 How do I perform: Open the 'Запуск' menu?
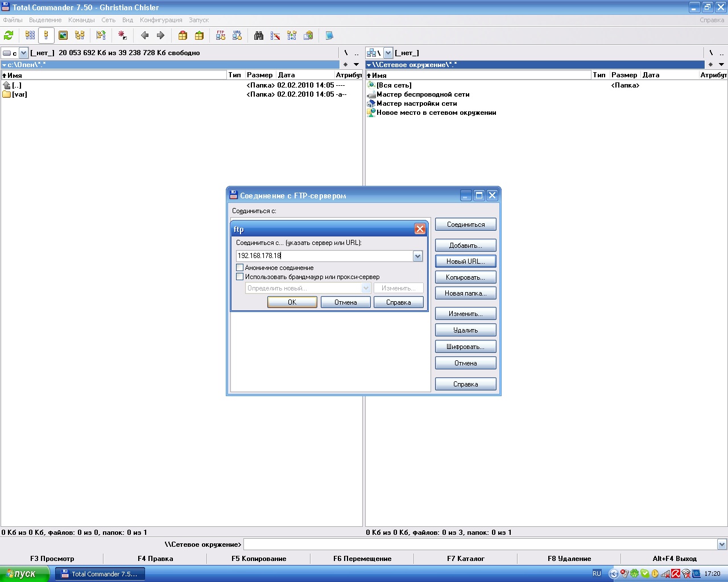[199, 20]
